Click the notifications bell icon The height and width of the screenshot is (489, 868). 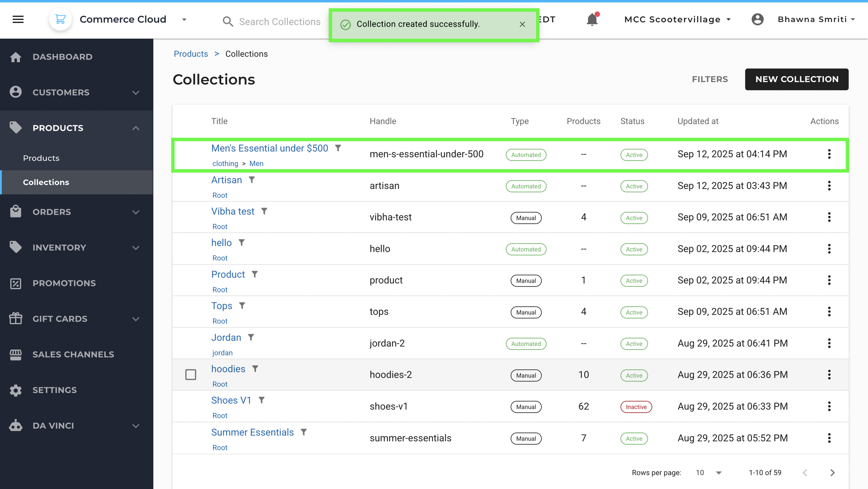click(x=592, y=19)
